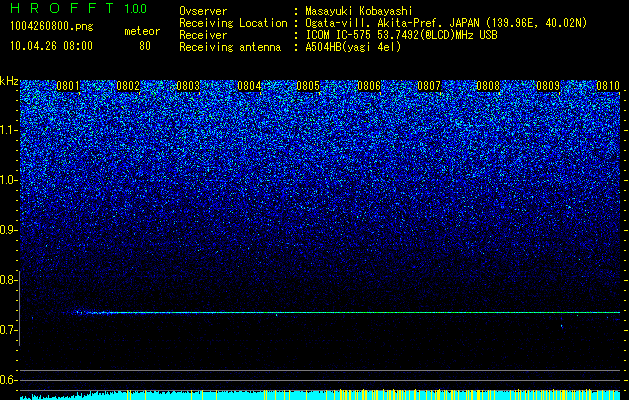Click the 0810 time marker
The image size is (629, 400).
click(608, 86)
